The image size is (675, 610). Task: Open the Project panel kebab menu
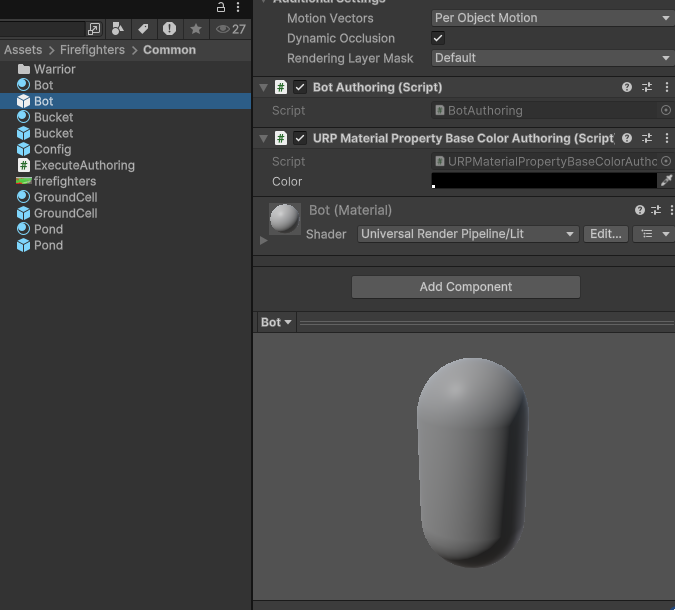(x=238, y=7)
